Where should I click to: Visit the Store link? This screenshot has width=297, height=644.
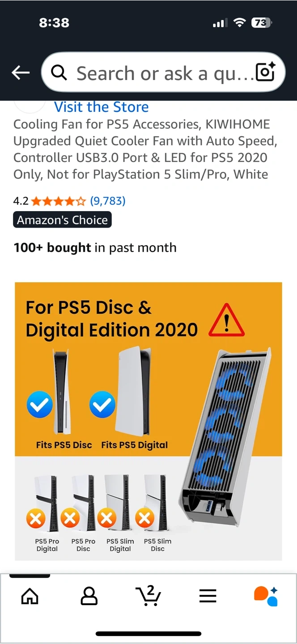(102, 107)
